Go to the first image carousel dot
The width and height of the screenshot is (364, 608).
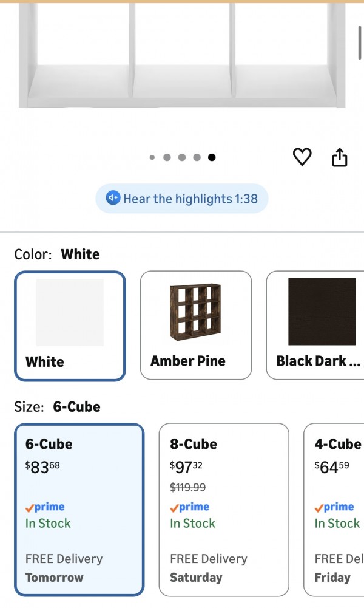point(152,157)
